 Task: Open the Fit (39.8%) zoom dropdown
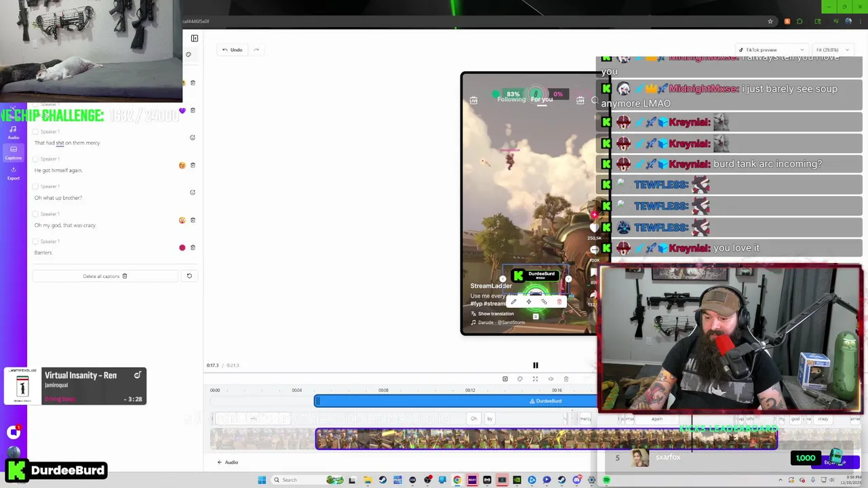[832, 49]
